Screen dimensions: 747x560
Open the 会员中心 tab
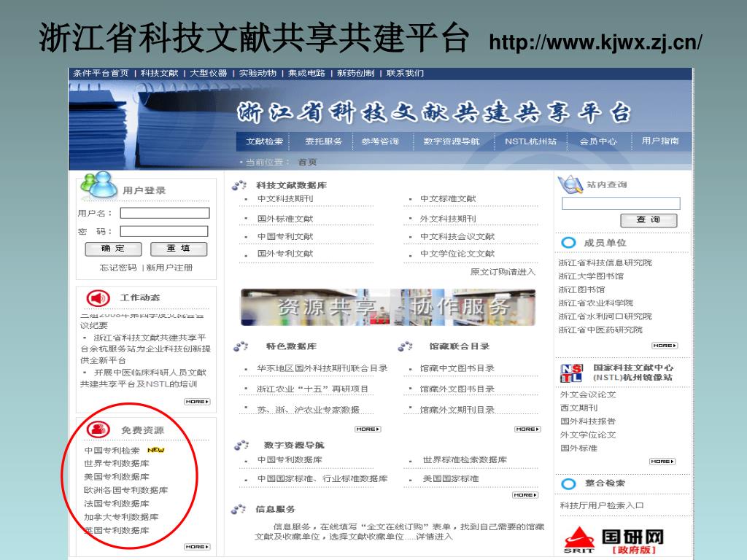pos(598,141)
